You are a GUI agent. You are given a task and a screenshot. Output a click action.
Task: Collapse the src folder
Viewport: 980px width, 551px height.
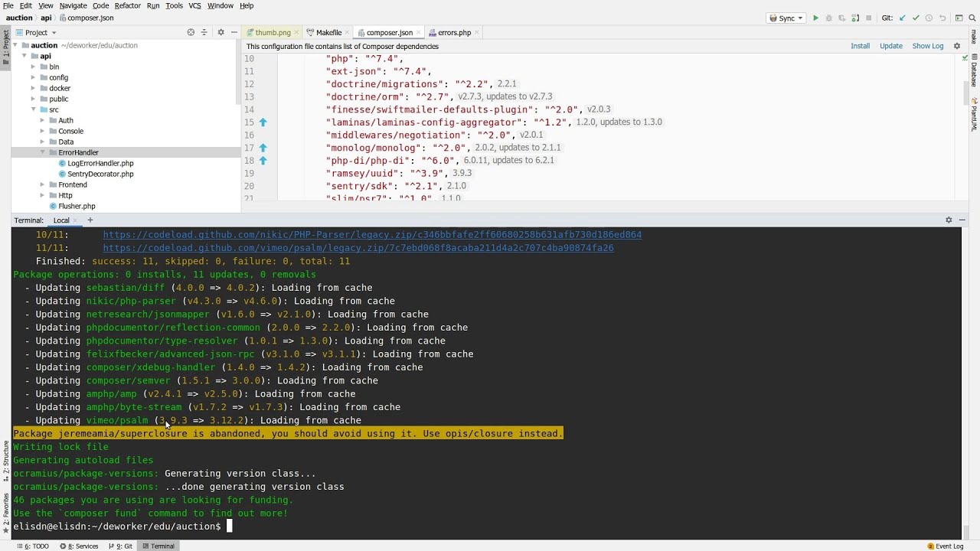pyautogui.click(x=33, y=109)
